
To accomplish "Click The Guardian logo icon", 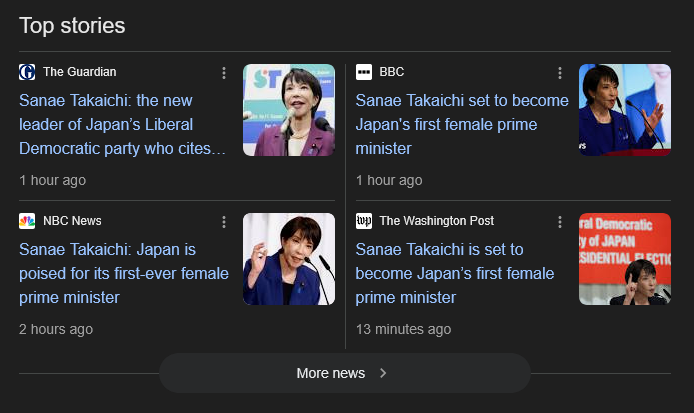I will (27, 72).
